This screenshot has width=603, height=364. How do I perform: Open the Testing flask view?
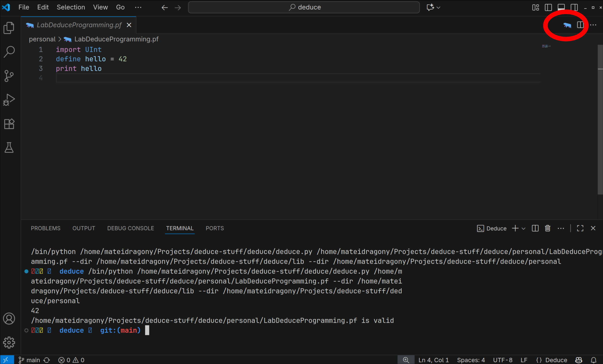point(9,148)
